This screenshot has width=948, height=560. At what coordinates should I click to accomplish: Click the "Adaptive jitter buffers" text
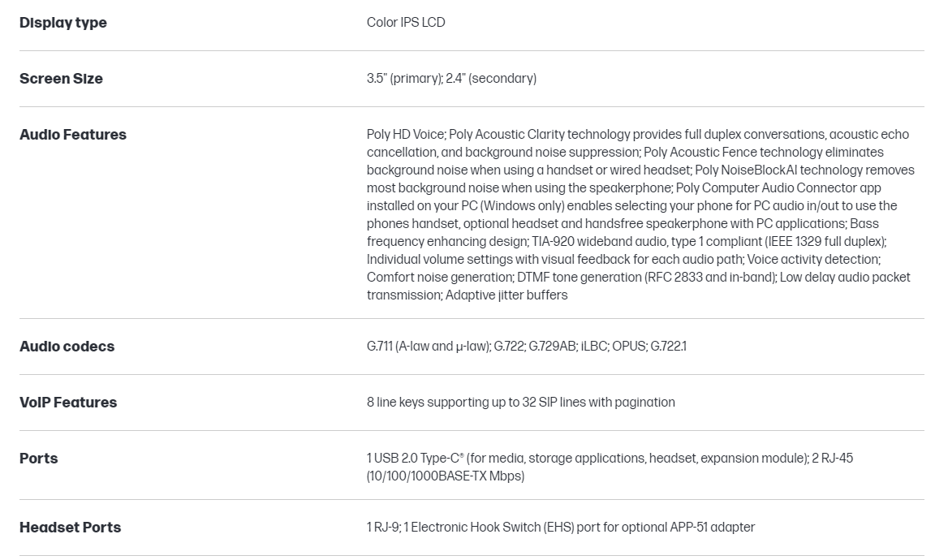click(506, 295)
